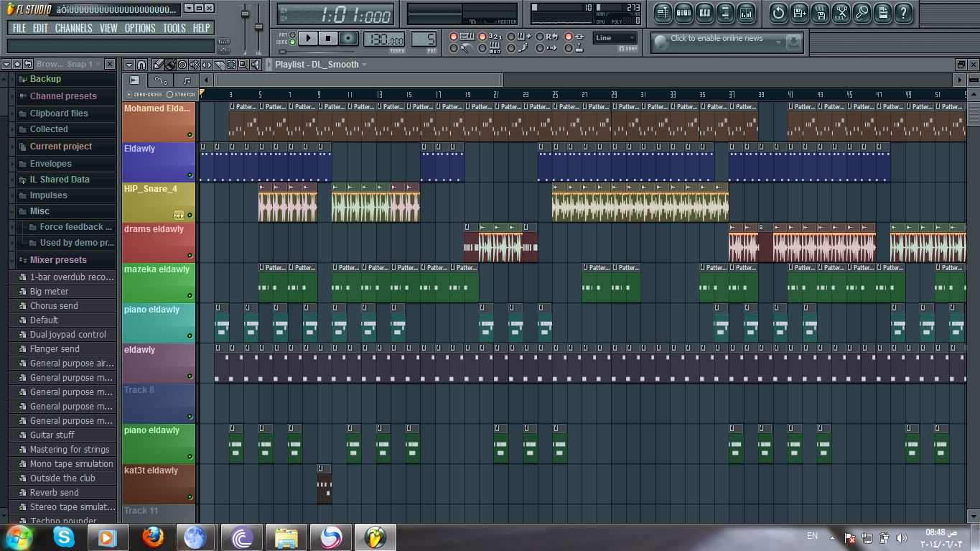Image resolution: width=980 pixels, height=551 pixels.
Task: Start playback with Play button
Action: point(309,38)
